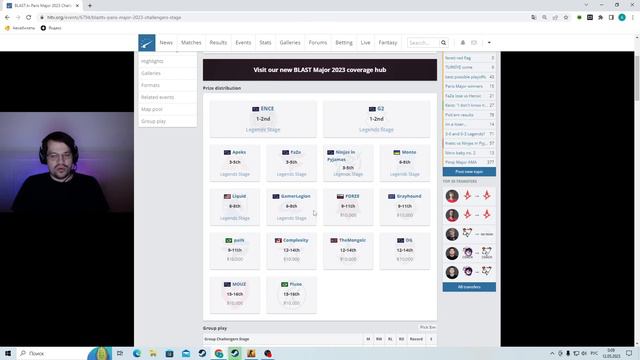
Task: Open the Chrome profile avatar
Action: click(x=622, y=18)
